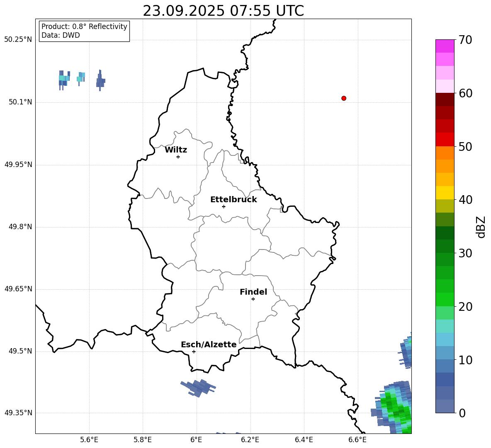Click the 'Product: 0.8° Reflectivity' label
491x448 pixels.
click(84, 27)
